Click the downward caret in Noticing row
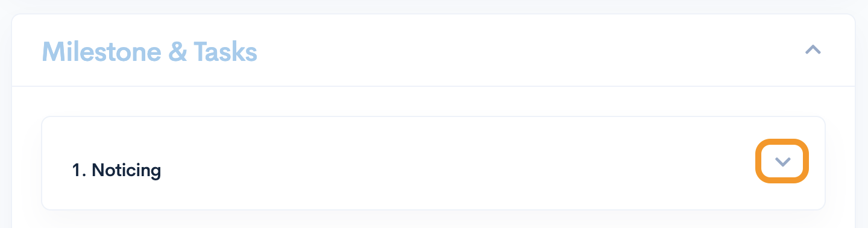The width and height of the screenshot is (868, 228). point(782,161)
